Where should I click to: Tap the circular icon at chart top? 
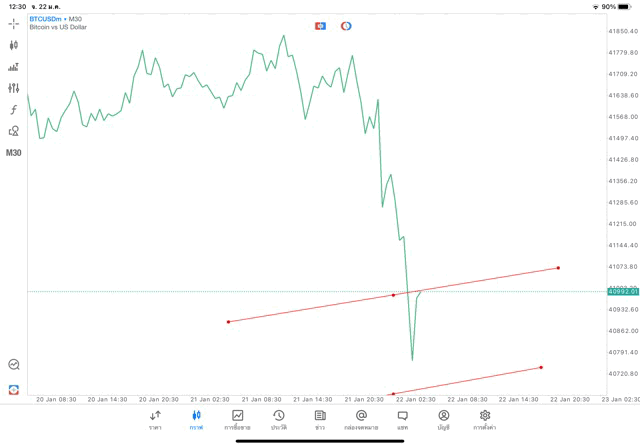pyautogui.click(x=346, y=25)
